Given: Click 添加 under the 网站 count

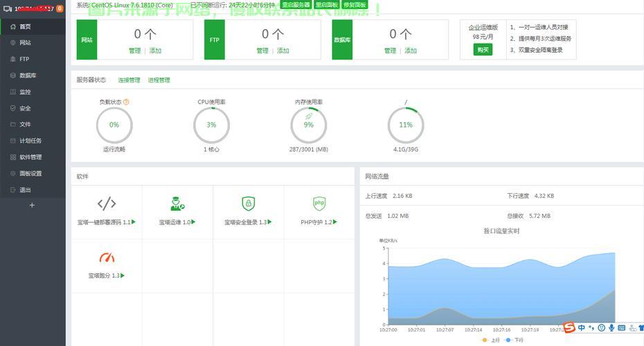Looking at the screenshot, I should (155, 51).
